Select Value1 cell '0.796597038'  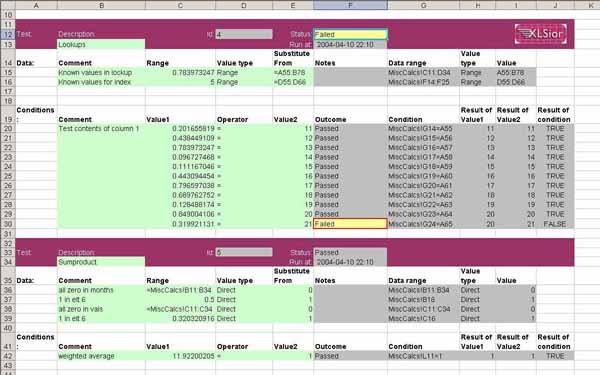coord(180,186)
